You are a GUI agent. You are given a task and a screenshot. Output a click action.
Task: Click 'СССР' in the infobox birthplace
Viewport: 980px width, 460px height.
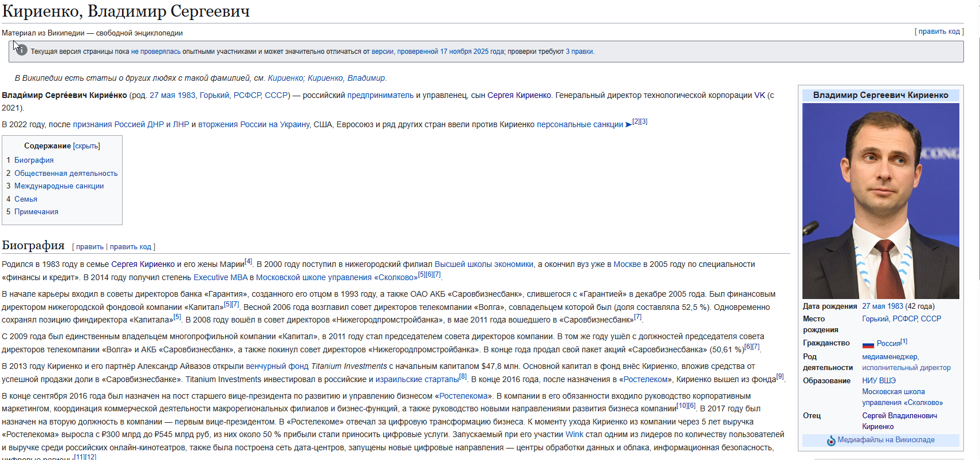click(x=931, y=319)
